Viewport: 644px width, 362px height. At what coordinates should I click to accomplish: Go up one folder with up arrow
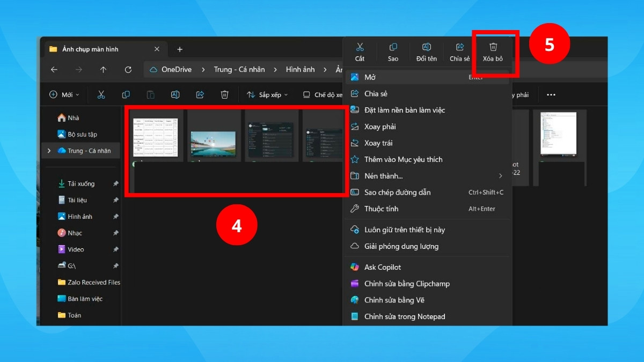pyautogui.click(x=103, y=70)
